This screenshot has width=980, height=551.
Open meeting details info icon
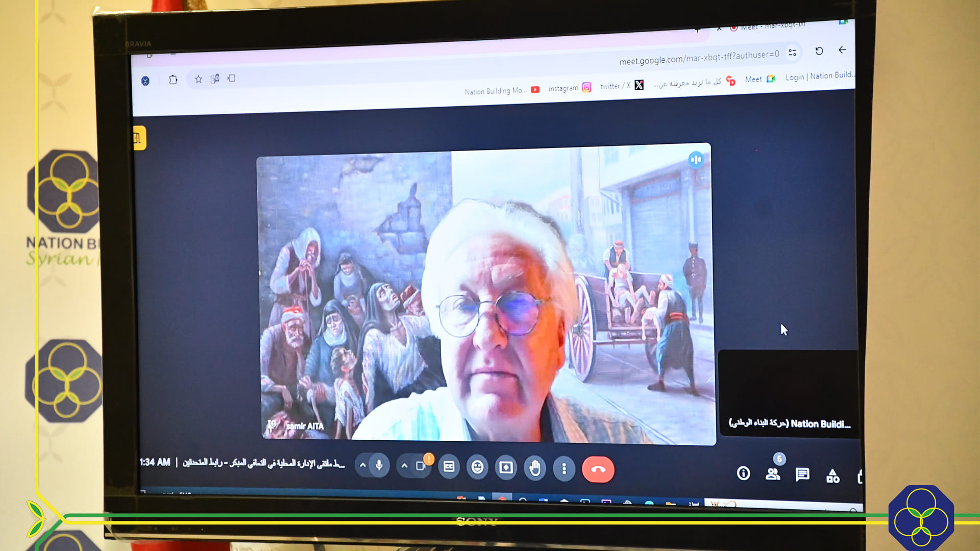[x=743, y=473]
